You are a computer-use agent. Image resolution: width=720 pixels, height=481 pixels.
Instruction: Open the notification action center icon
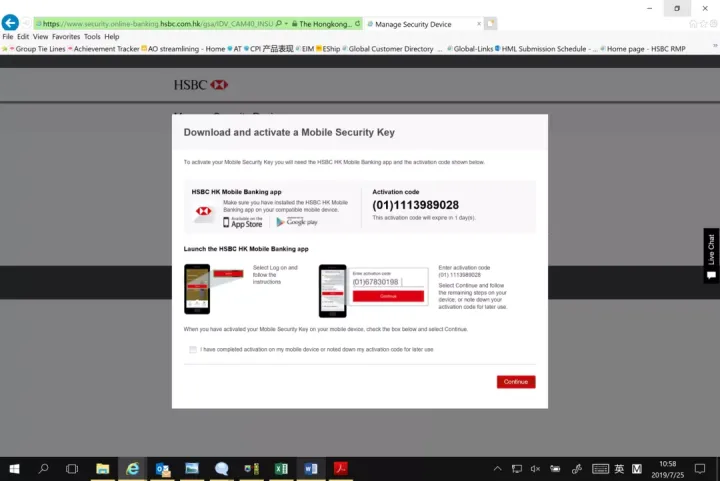pos(700,469)
